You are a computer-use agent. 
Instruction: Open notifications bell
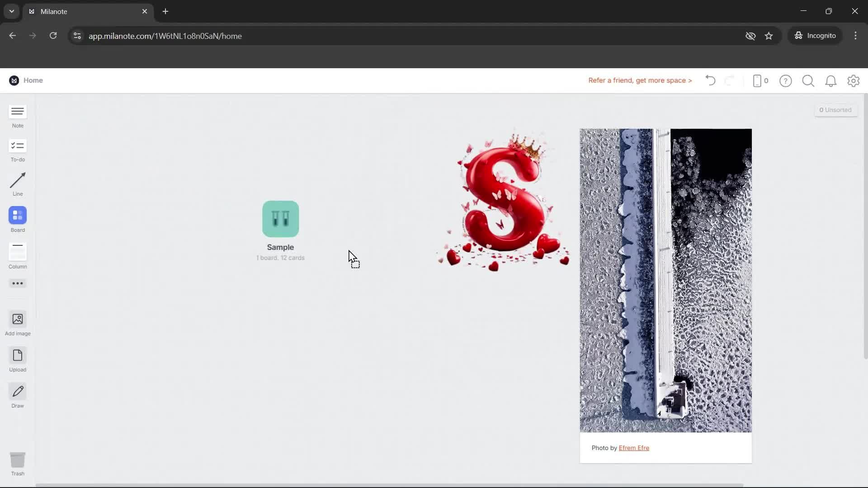click(830, 81)
